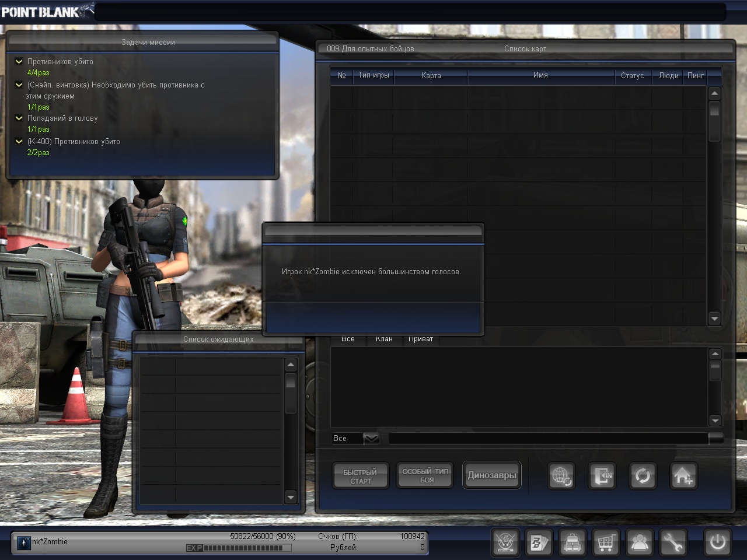747x560 pixels.
Task: Sort rooms by 'Статус' column header
Action: coord(633,76)
